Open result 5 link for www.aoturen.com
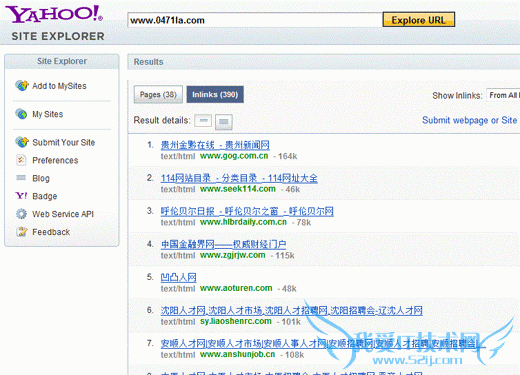Viewport: 520px width, 375px height. (179, 277)
